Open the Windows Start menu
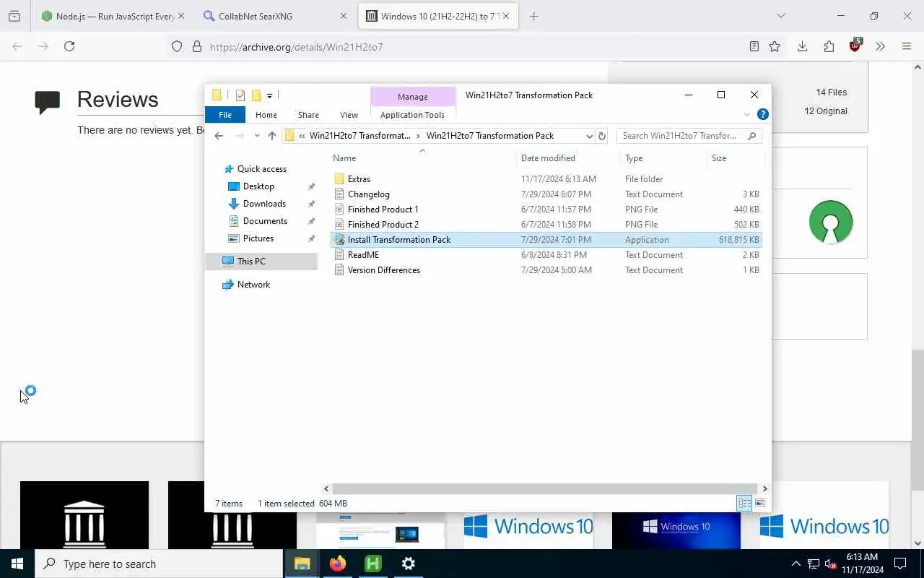The width and height of the screenshot is (924, 578). coord(17,564)
